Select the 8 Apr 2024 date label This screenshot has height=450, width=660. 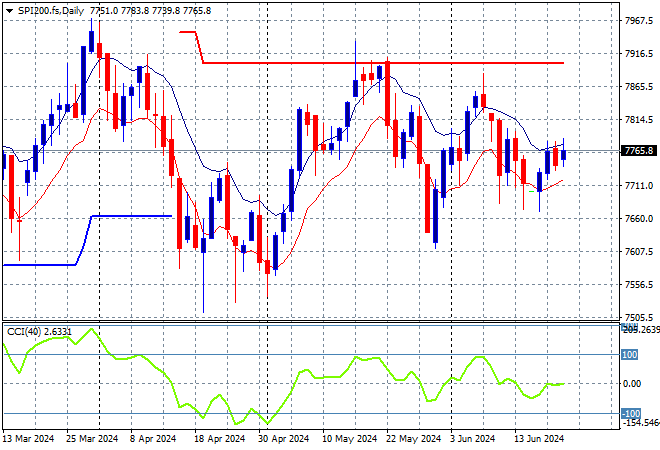(x=153, y=439)
